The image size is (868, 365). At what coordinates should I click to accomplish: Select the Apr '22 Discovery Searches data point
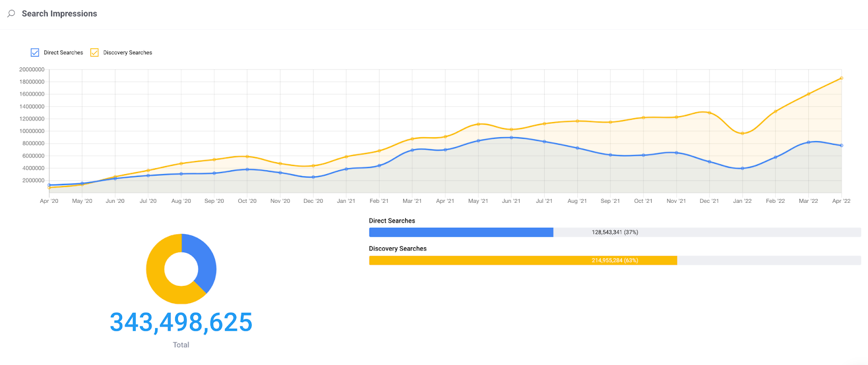[841, 78]
